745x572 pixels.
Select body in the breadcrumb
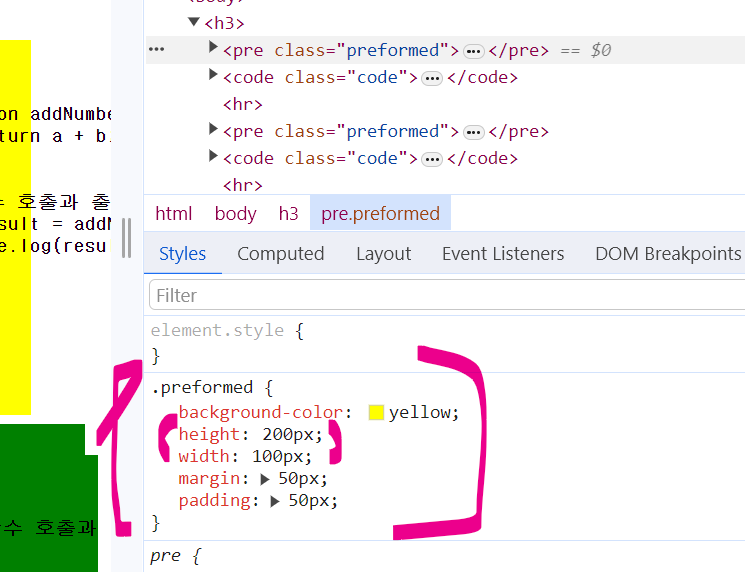click(x=235, y=213)
